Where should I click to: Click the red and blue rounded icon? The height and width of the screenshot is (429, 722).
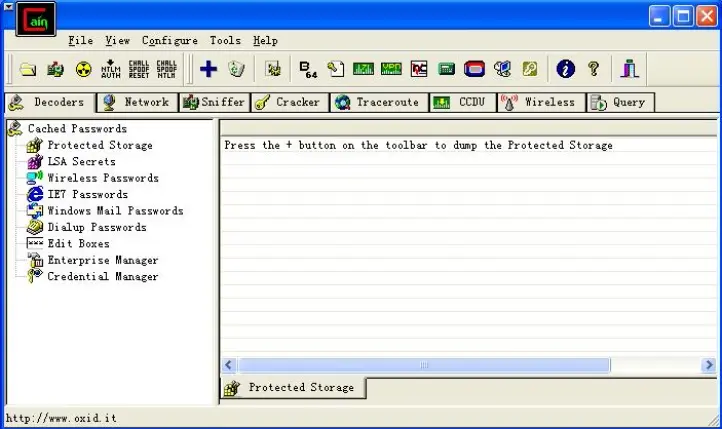[x=474, y=70]
